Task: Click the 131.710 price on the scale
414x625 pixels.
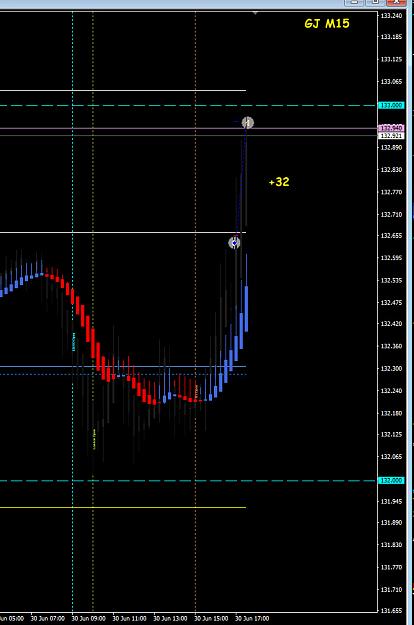Action: pos(391,590)
